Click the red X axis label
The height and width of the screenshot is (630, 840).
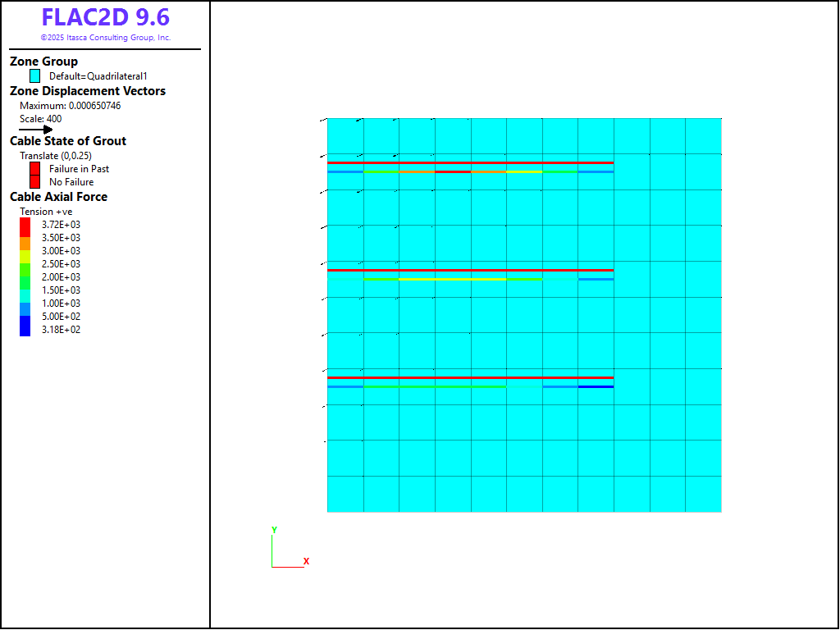(306, 561)
